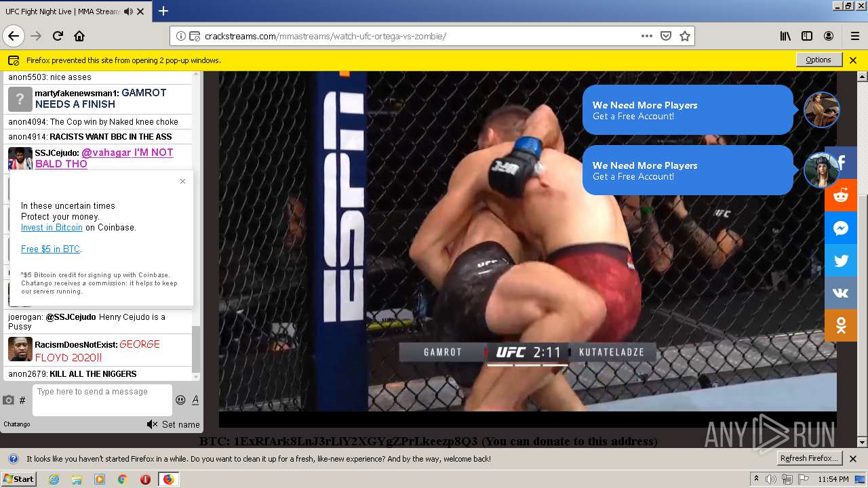
Task: Launch Chrome from taskbar
Action: tap(122, 479)
